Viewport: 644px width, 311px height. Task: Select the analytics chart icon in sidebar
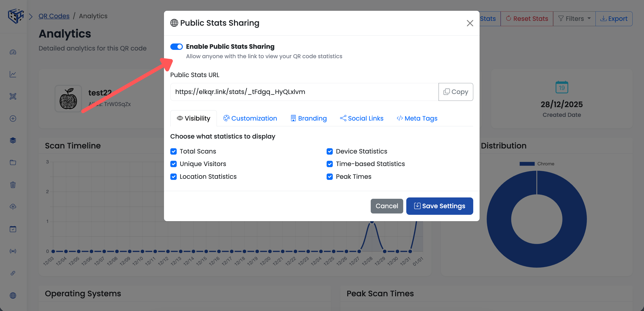coord(13,74)
